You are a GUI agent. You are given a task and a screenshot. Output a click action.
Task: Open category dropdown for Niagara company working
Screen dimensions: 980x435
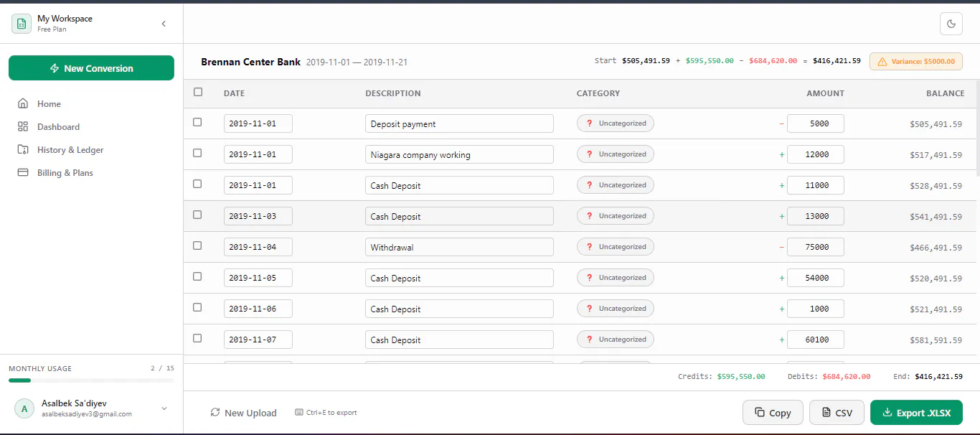click(616, 154)
